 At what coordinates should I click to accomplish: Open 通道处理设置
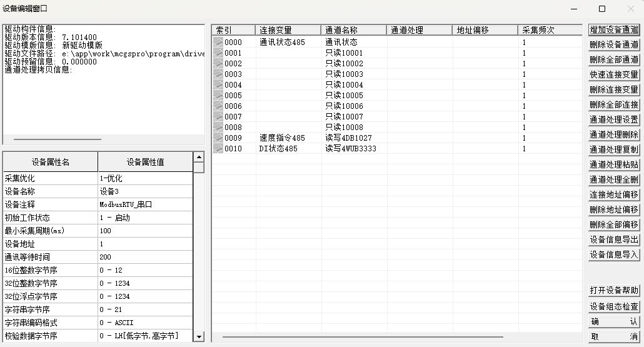click(614, 119)
